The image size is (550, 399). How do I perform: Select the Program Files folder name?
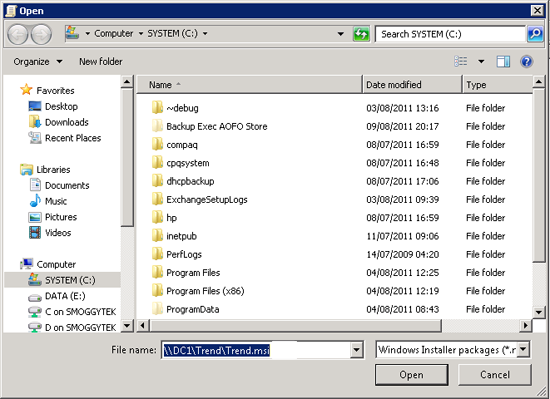coord(193,272)
